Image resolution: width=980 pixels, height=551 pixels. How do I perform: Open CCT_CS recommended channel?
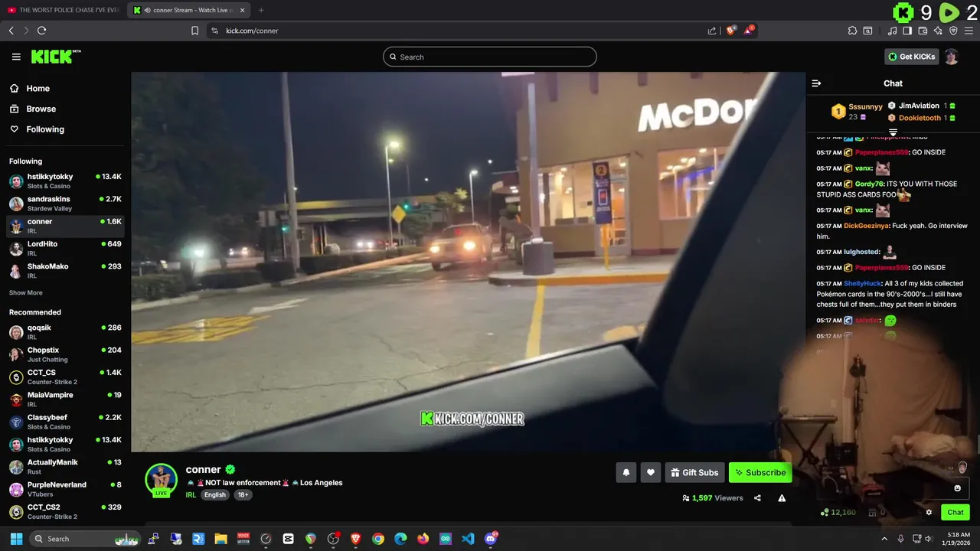coord(65,377)
